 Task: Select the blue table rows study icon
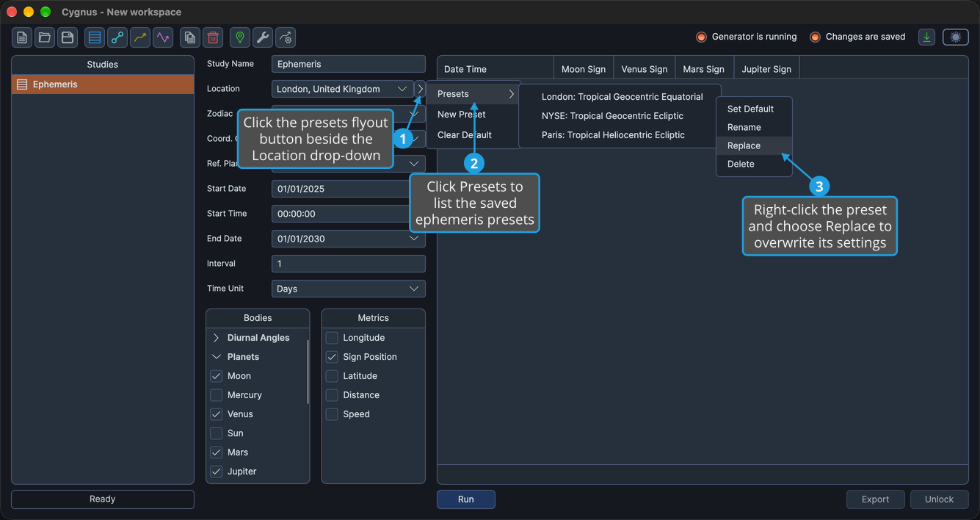point(95,37)
